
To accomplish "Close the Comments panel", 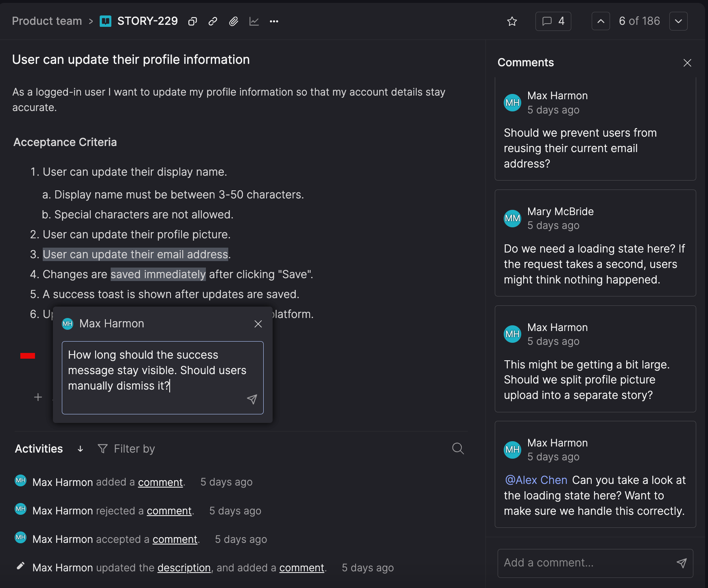I will click(687, 63).
